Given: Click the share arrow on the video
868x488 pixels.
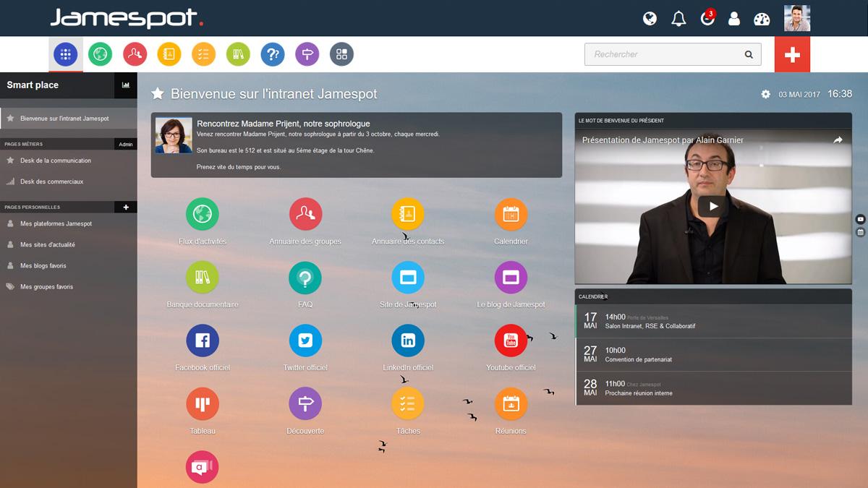Looking at the screenshot, I should point(838,140).
